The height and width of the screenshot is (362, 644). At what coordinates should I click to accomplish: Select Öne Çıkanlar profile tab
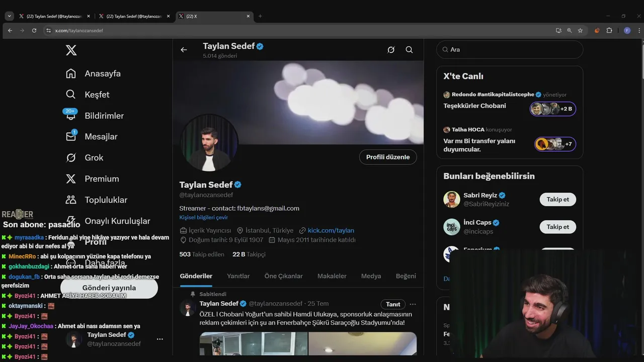tap(284, 276)
